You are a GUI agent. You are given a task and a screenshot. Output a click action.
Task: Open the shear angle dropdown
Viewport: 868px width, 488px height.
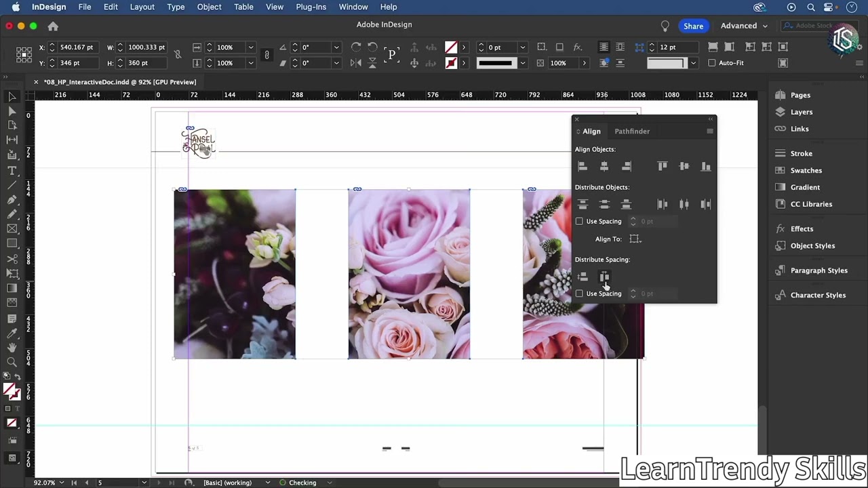click(x=336, y=63)
